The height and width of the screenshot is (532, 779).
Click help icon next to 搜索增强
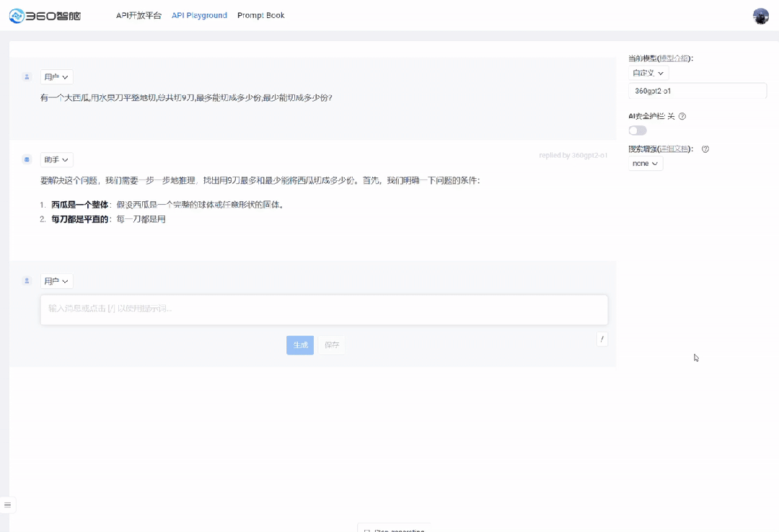coord(705,149)
